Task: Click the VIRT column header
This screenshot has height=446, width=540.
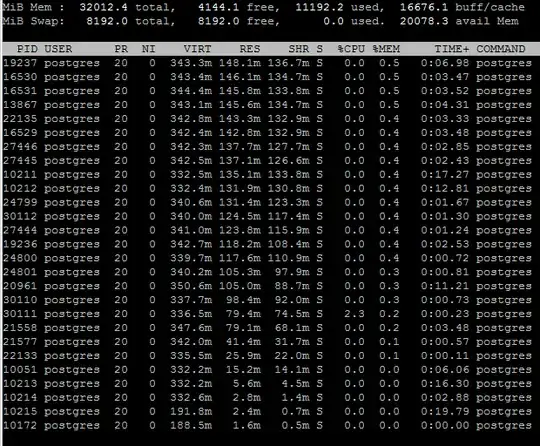Action: pos(197,49)
